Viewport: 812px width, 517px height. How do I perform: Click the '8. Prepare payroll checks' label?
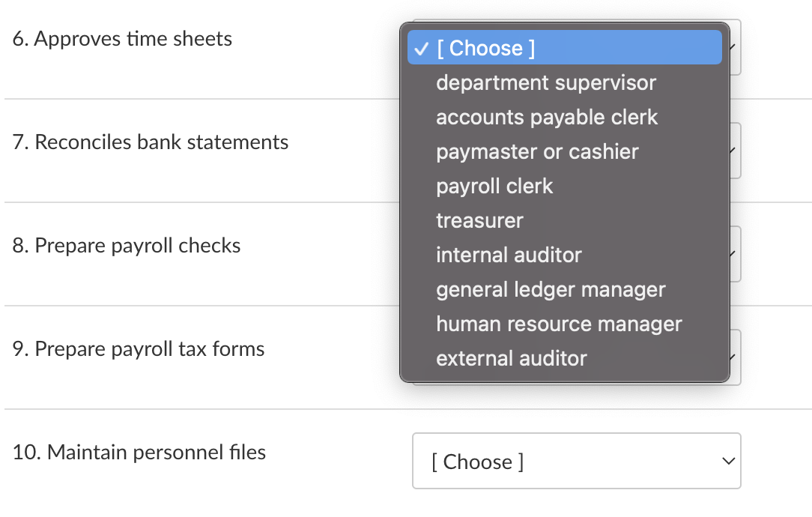click(127, 246)
